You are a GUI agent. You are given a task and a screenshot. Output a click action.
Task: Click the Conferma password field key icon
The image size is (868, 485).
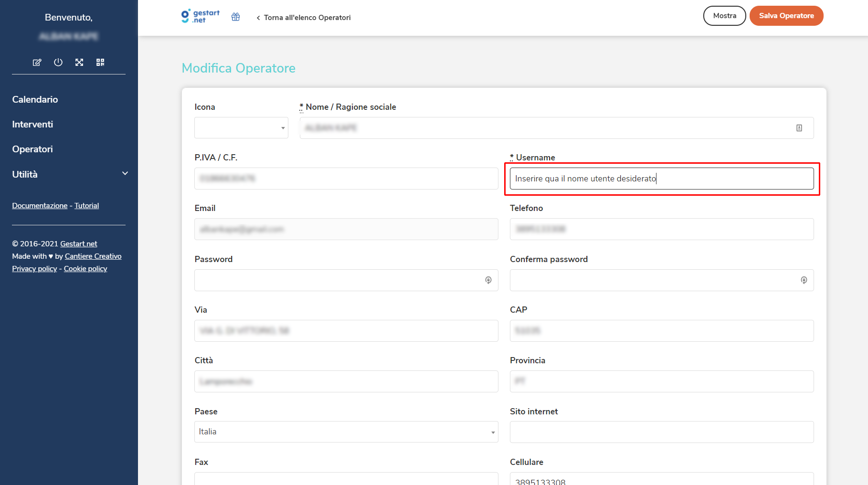[x=804, y=280]
